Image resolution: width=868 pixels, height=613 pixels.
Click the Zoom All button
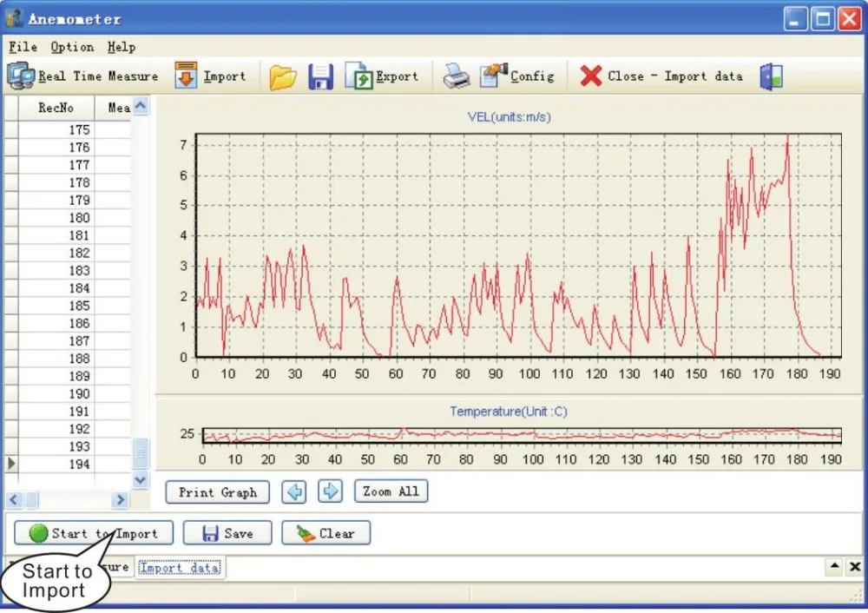[391, 491]
